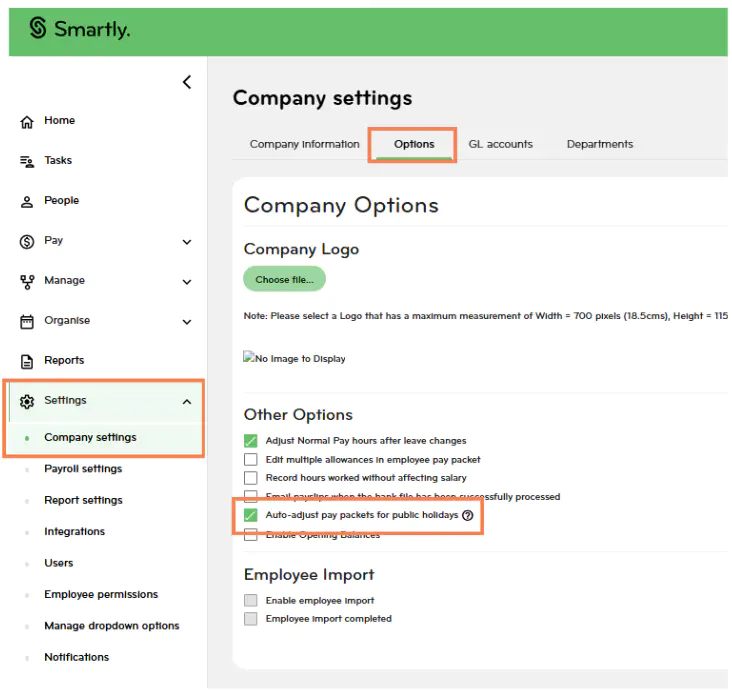Click the Company Logo heading
This screenshot has width=732, height=692.
301,249
